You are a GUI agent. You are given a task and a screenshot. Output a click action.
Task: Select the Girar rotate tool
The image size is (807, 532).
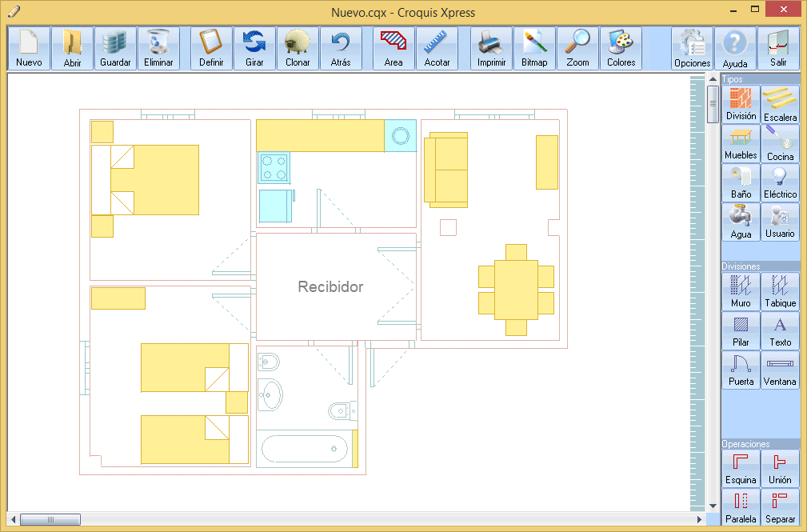point(254,48)
